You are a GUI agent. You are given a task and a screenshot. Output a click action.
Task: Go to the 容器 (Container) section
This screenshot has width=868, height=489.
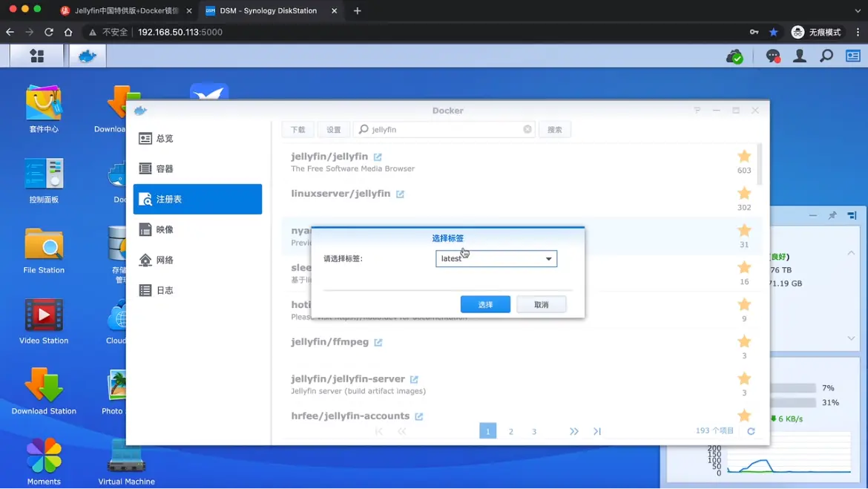(165, 169)
